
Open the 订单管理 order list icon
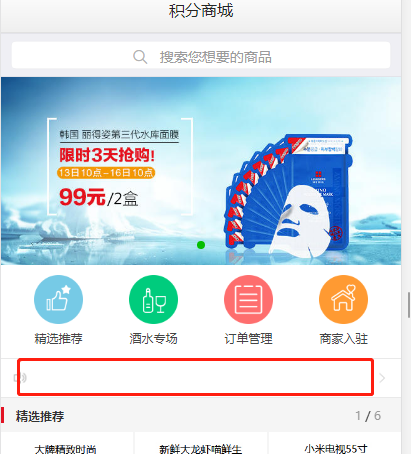[248, 299]
